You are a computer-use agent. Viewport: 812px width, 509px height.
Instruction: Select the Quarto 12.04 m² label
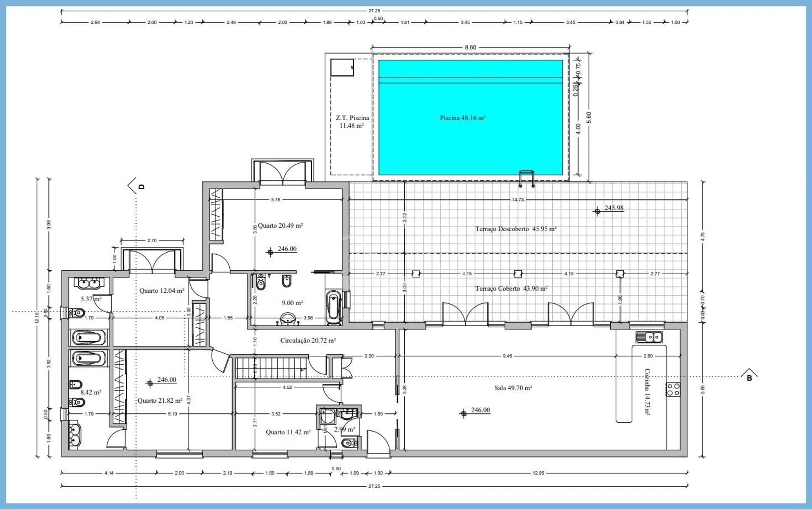coord(162,291)
